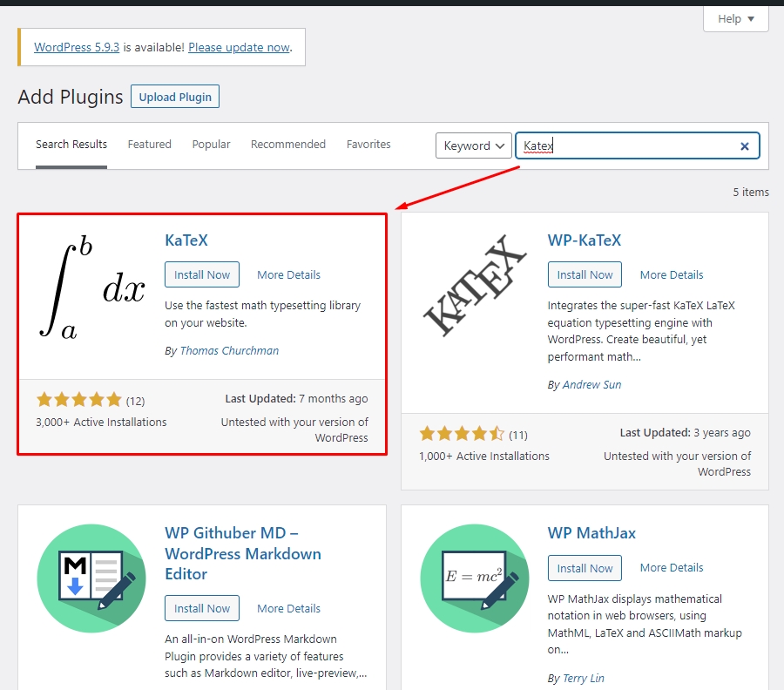The height and width of the screenshot is (690, 784).
Task: Visit author Thomas Churchman's page
Action: (229, 351)
